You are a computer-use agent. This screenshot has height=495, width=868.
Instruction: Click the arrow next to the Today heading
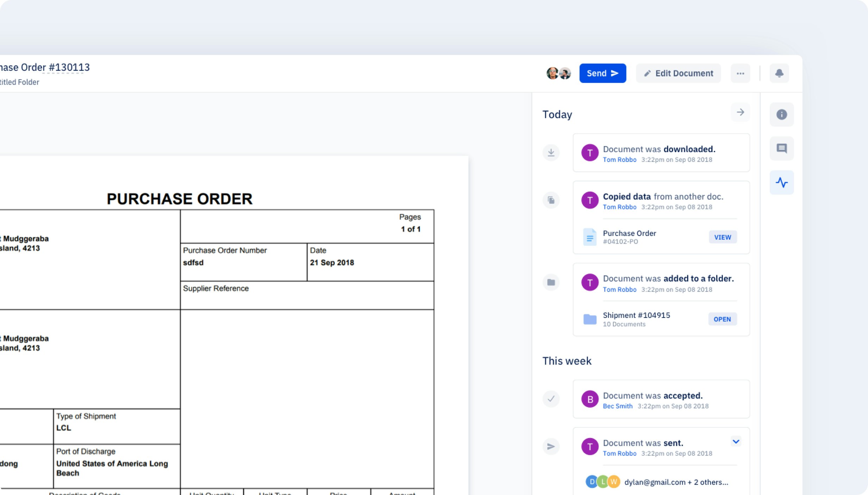tap(740, 113)
